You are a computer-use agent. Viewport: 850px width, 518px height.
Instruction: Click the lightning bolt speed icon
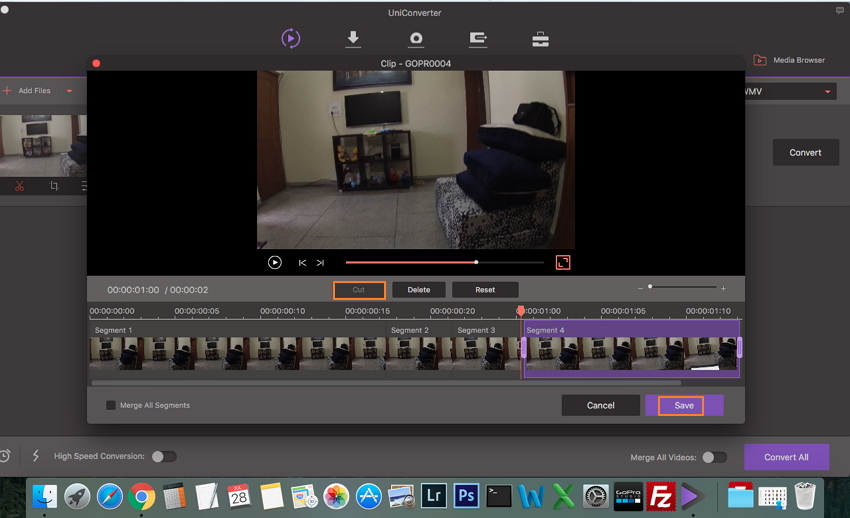(36, 456)
